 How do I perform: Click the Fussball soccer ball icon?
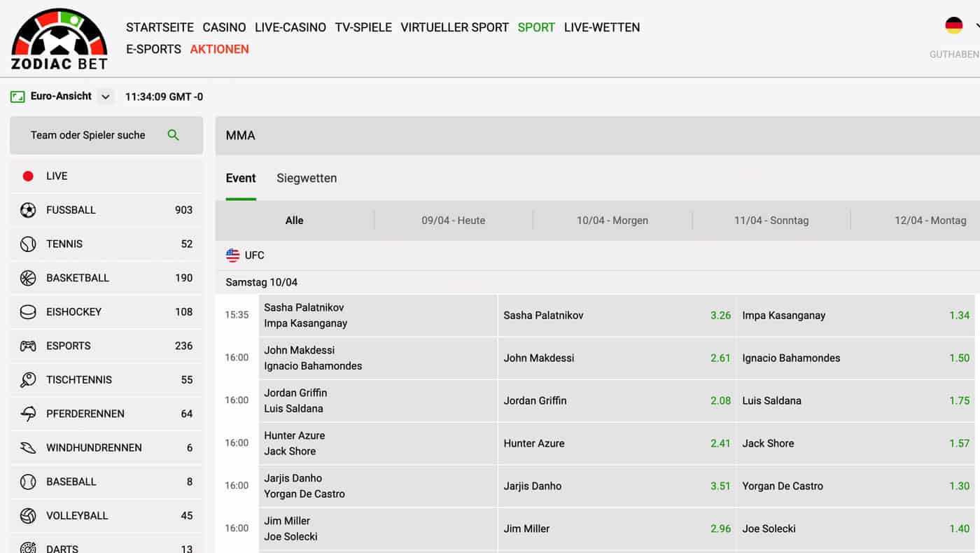tap(28, 210)
